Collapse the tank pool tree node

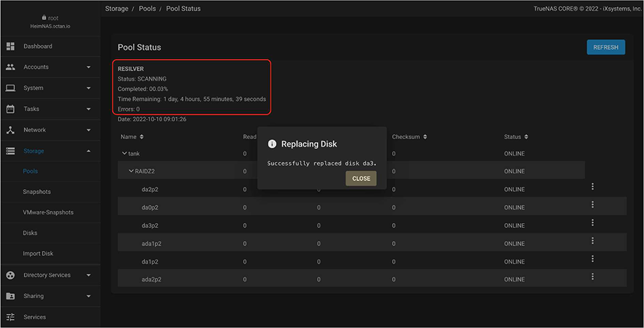point(124,154)
